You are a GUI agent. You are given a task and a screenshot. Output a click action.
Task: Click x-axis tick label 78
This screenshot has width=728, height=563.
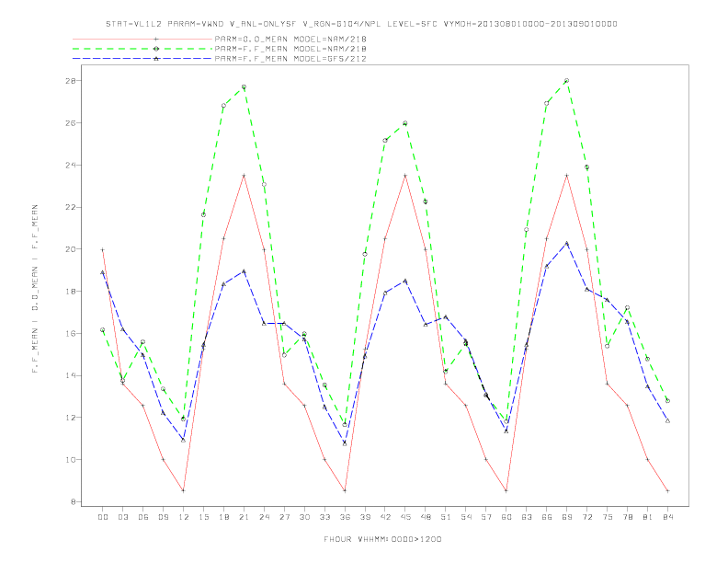[627, 517]
